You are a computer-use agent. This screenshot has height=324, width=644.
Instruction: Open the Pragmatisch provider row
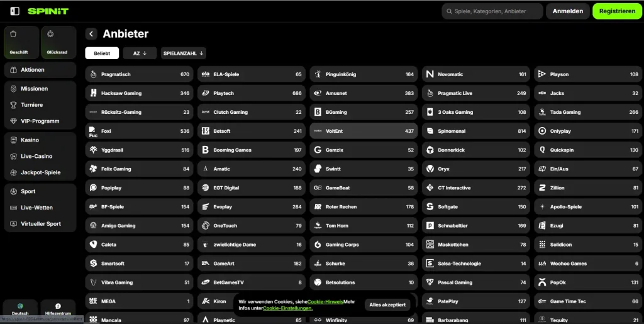coord(139,74)
